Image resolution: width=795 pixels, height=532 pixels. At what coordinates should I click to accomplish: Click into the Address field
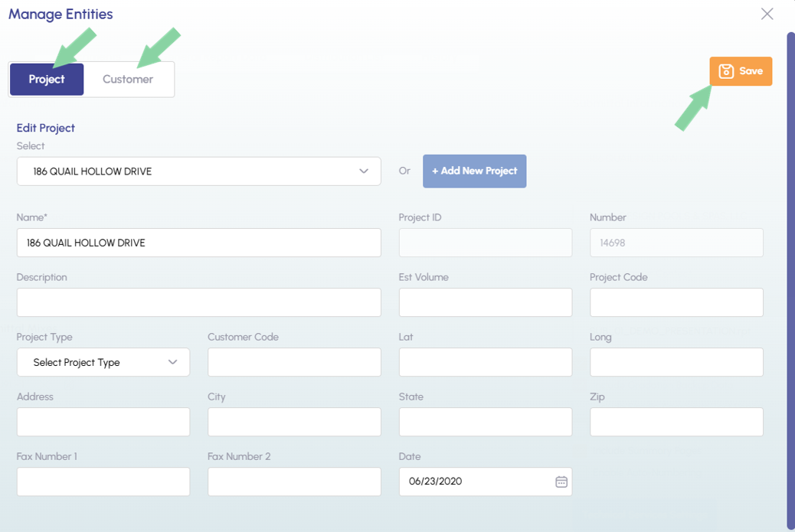point(103,422)
